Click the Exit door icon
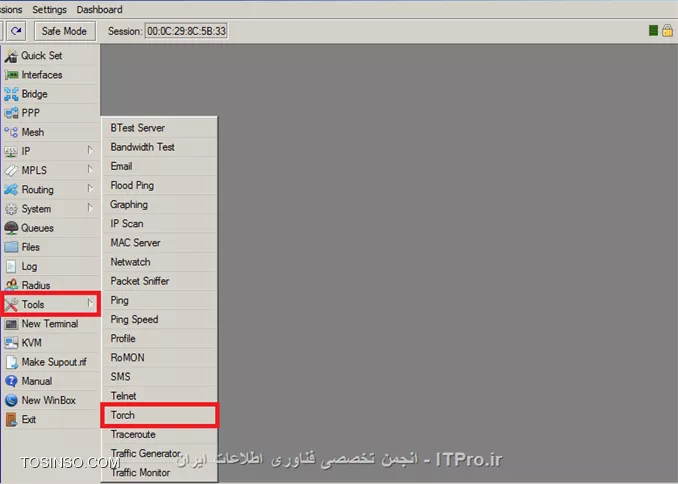This screenshot has width=678, height=484. click(x=11, y=420)
